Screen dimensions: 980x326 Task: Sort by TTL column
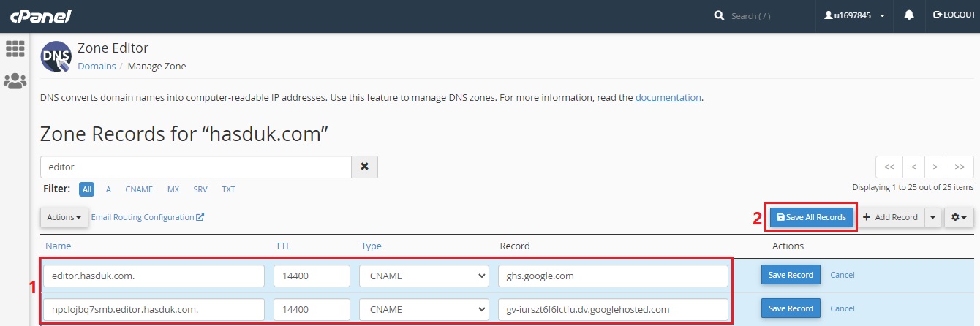tap(283, 246)
